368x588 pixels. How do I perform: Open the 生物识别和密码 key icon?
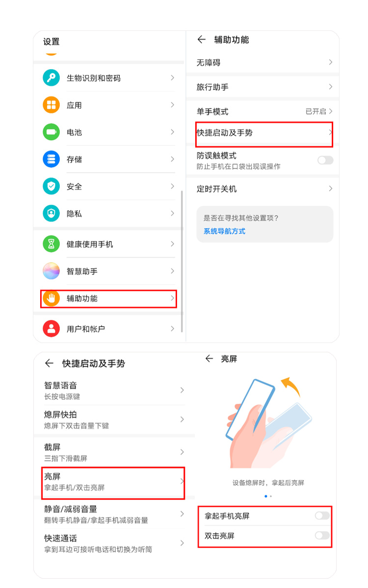(51, 78)
